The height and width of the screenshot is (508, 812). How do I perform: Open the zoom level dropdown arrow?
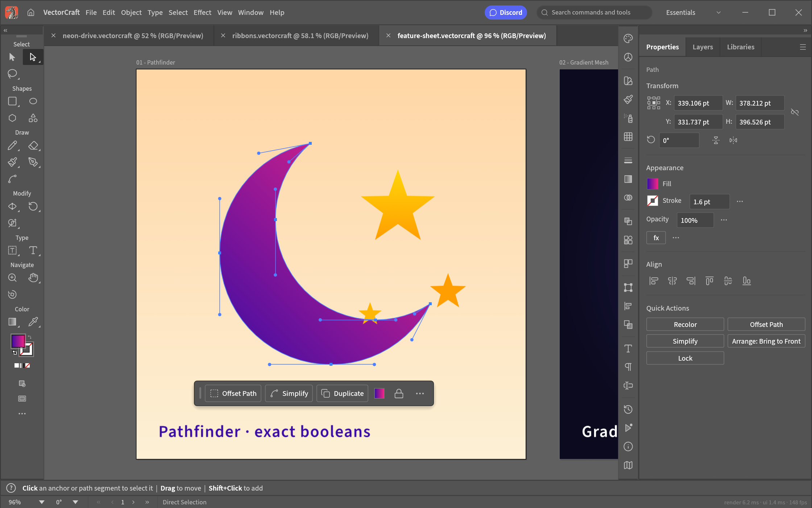click(42, 502)
